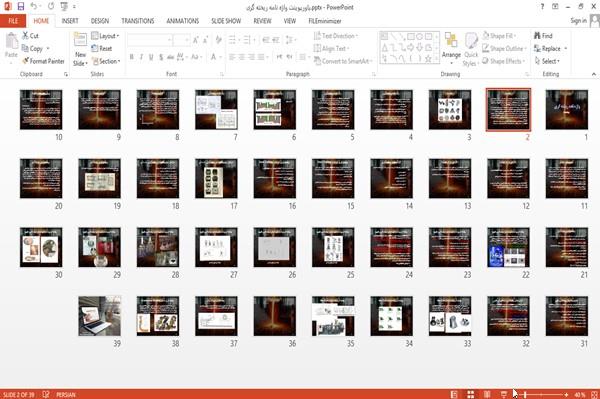Image resolution: width=600 pixels, height=399 pixels.
Task: Toggle Italic formatting
Action: coord(141,57)
